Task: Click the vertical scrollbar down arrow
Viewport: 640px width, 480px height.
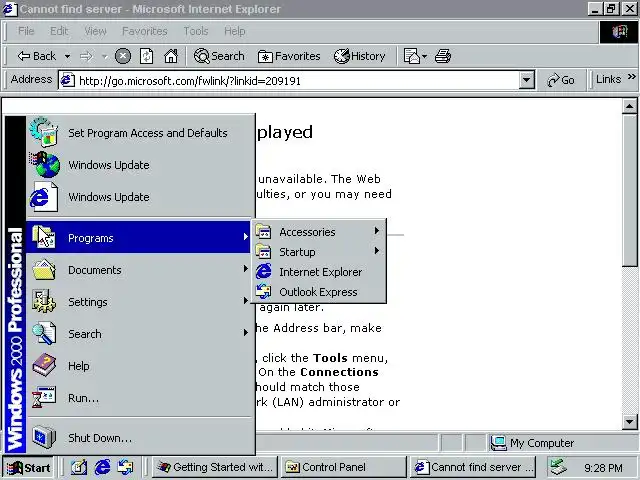Action: (629, 422)
